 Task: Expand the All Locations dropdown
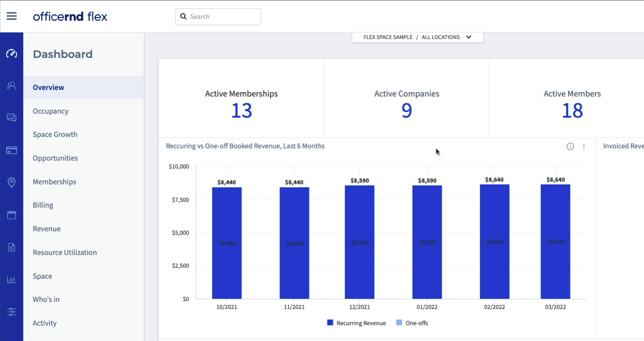418,37
